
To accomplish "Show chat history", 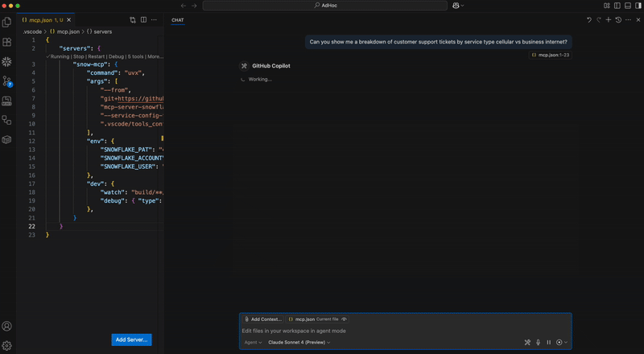I will 618,19.
